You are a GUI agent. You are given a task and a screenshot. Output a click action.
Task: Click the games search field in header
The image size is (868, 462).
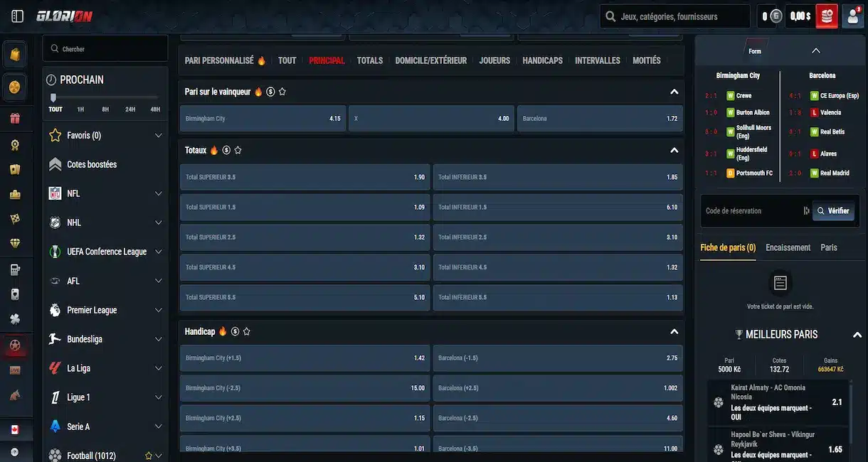tap(674, 16)
